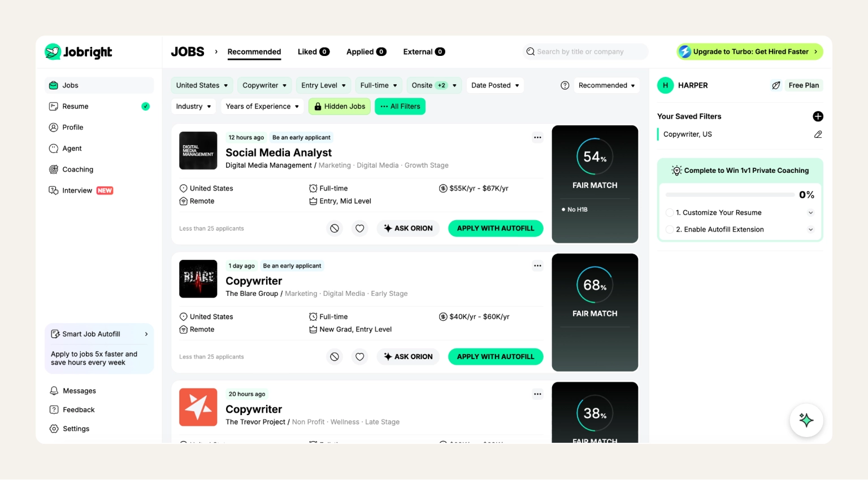The width and height of the screenshot is (868, 480).
Task: Open more options on Trevor Project card
Action: coord(537,394)
